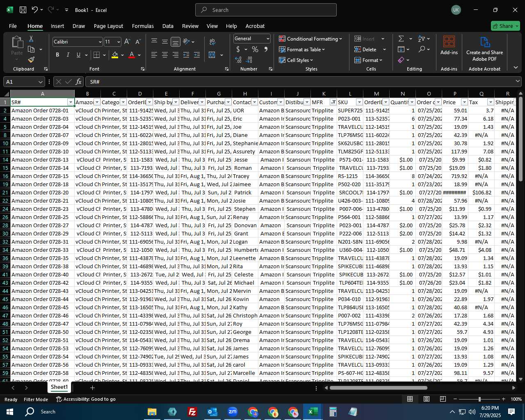Adjust the zoom slider handle
This screenshot has width=525, height=420.
click(479, 399)
